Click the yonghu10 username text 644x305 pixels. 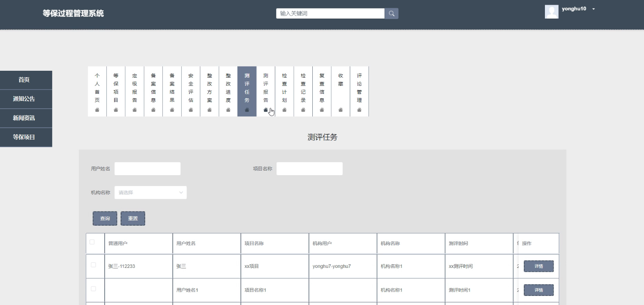click(574, 9)
